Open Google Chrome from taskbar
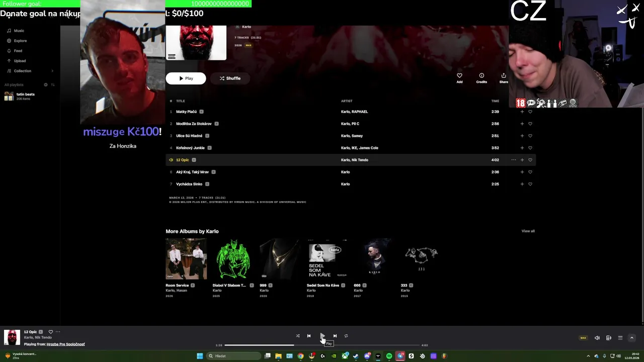Viewport: 644px width, 362px height. pos(300,356)
